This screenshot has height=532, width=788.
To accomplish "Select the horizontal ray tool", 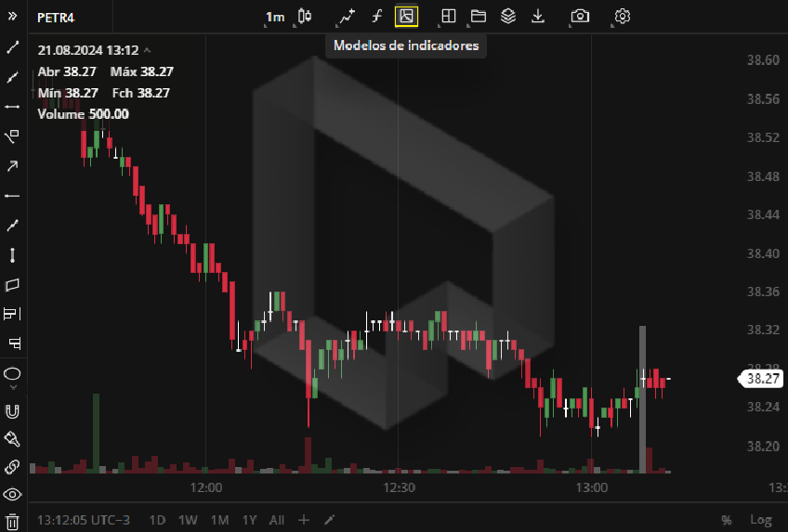I will 13,196.
